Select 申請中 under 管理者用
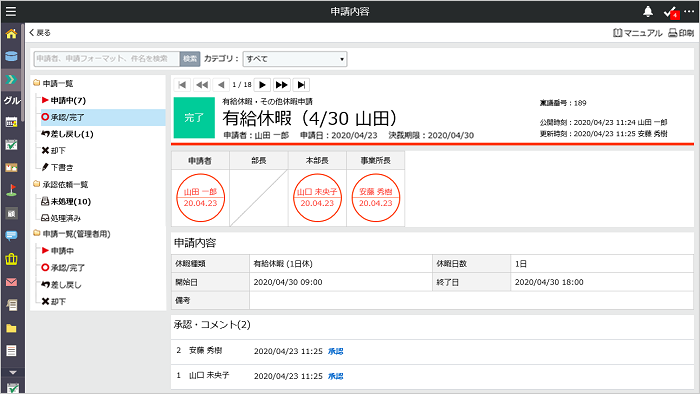This screenshot has width=700, height=394. point(58,251)
